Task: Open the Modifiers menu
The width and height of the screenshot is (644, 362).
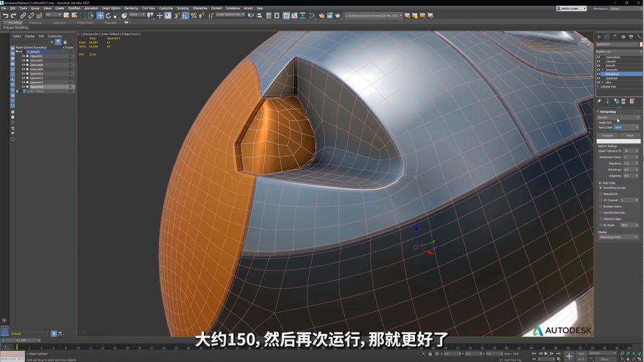Action: (x=74, y=8)
